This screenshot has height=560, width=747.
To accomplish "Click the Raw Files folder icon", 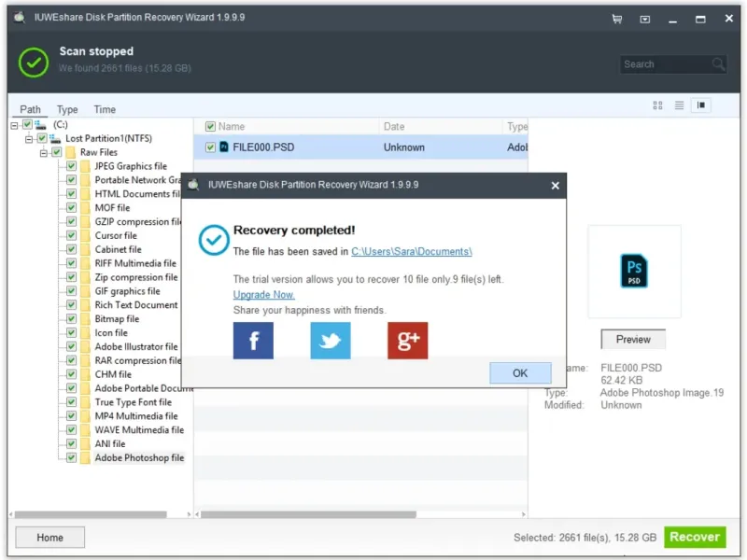I will click(x=71, y=152).
